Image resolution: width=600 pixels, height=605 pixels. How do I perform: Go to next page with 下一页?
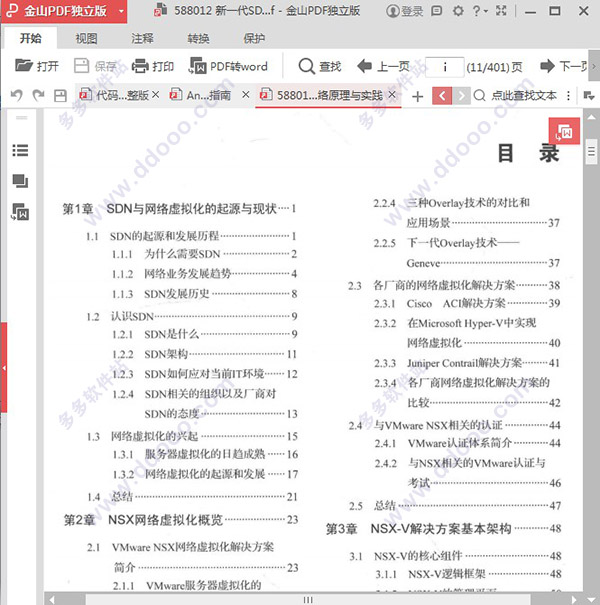563,66
